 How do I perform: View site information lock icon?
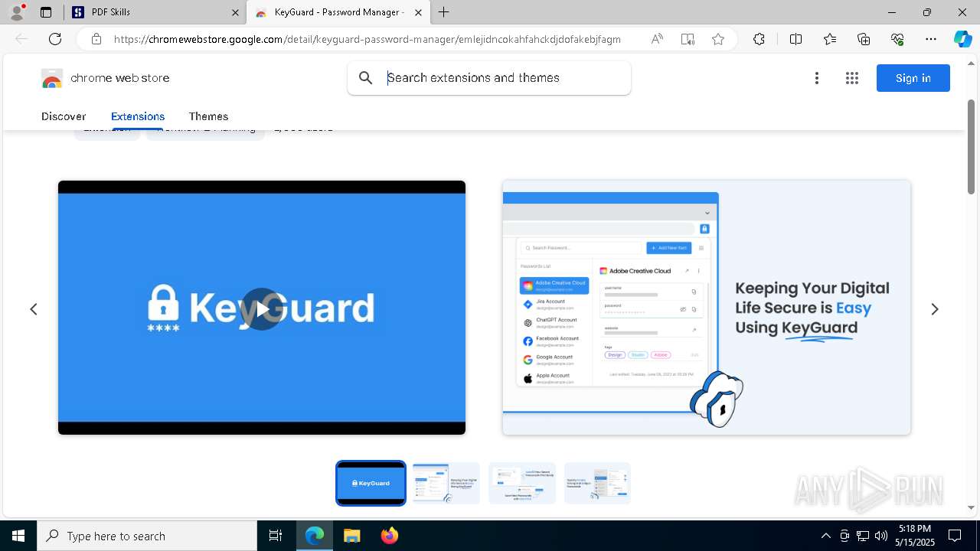click(96, 39)
